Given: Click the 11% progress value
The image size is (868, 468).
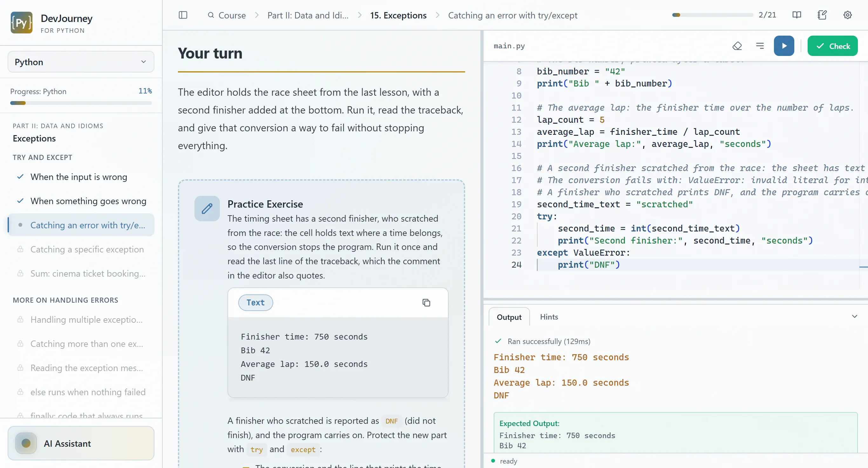Looking at the screenshot, I should click(145, 91).
